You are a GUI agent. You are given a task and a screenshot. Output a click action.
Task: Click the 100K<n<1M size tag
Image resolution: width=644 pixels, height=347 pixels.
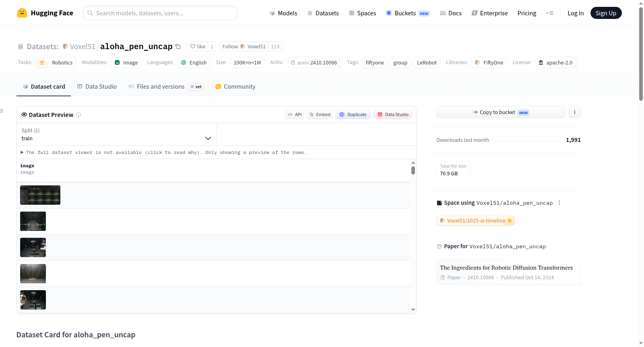[x=247, y=62]
